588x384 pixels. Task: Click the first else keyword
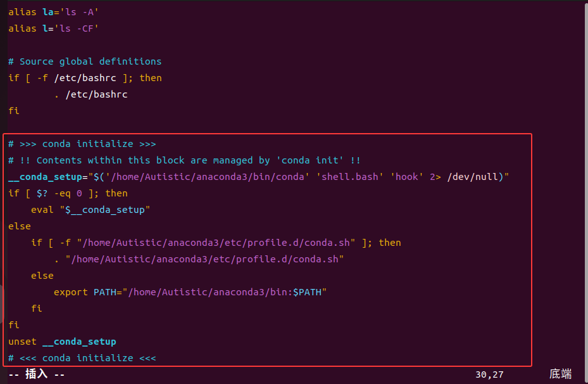[20, 226]
